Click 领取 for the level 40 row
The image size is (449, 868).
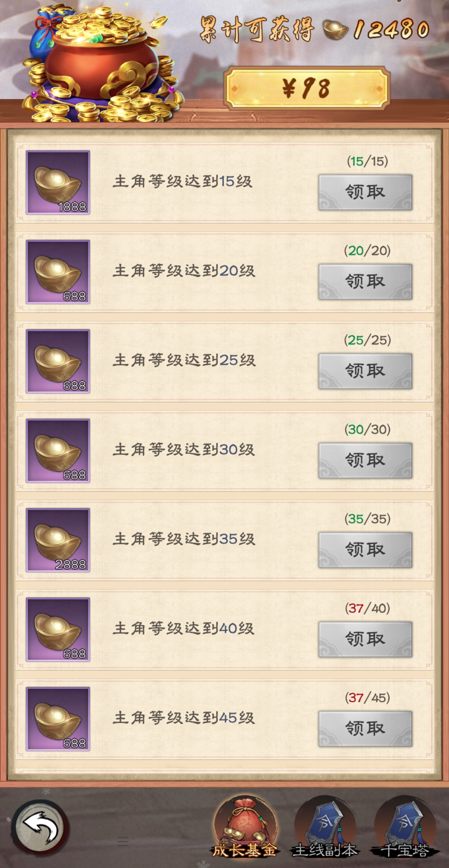point(365,639)
